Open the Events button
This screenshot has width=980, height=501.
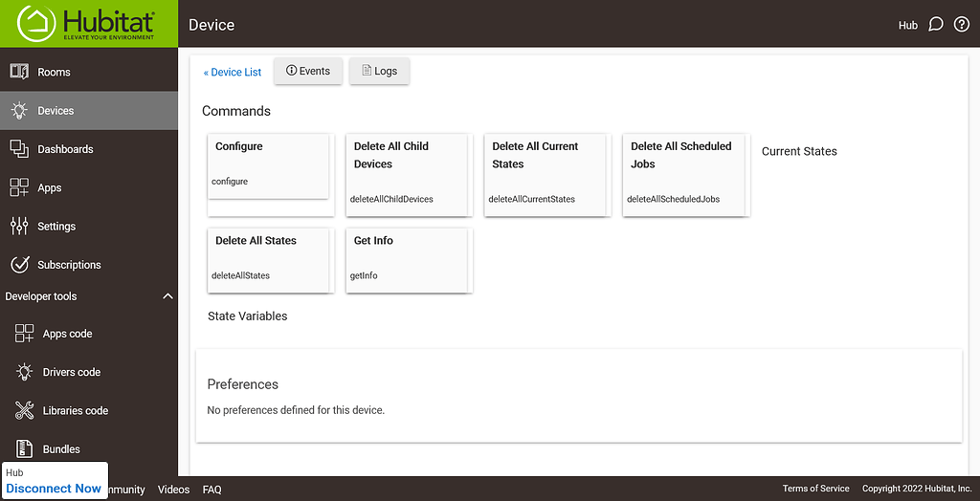[308, 72]
